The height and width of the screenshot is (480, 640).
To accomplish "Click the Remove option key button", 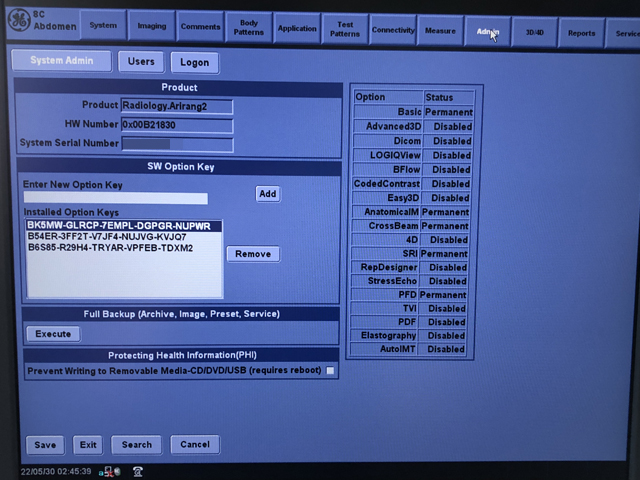I will tap(253, 254).
